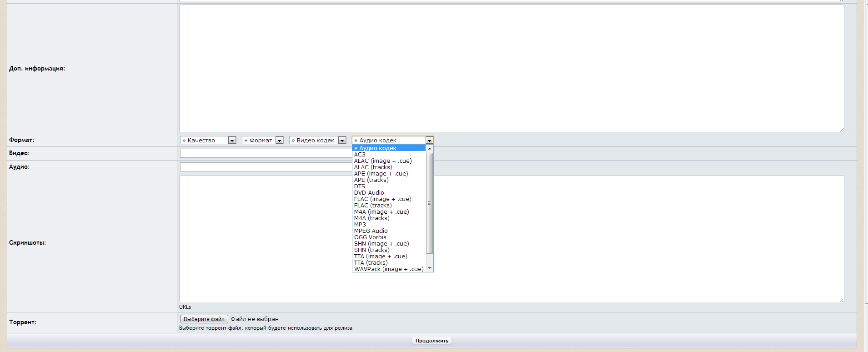This screenshot has width=868, height=352.
Task: Select MP3 audio codec
Action: pyautogui.click(x=389, y=225)
